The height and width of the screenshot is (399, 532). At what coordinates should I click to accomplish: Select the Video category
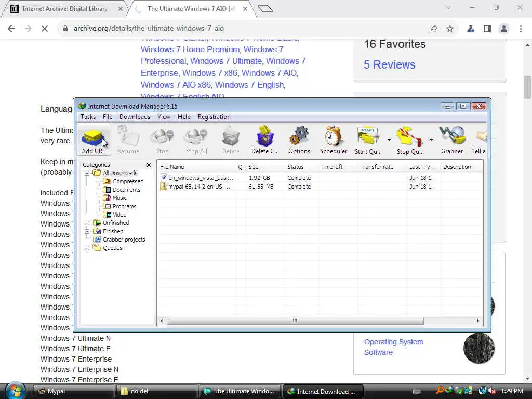coord(119,215)
